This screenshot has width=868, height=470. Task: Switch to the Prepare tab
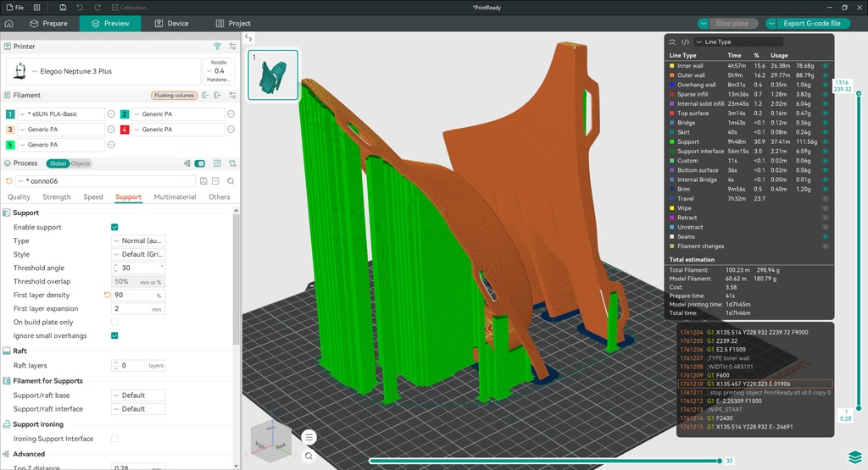coord(49,23)
